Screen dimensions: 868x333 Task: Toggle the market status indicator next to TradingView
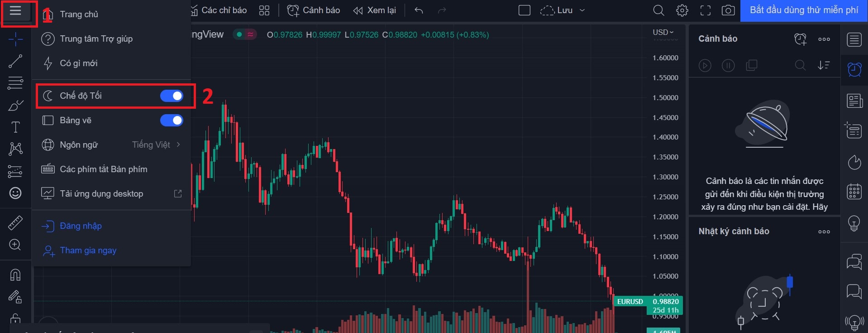(245, 34)
